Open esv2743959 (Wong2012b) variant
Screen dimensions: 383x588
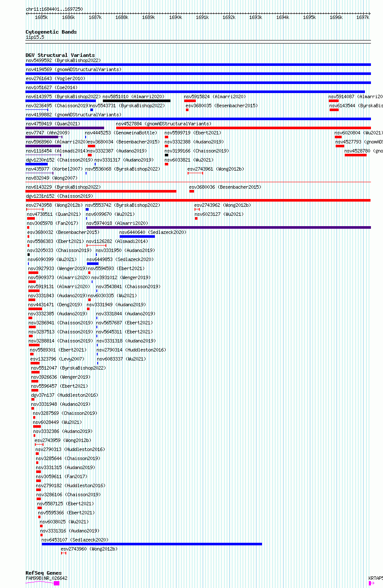point(63,441)
